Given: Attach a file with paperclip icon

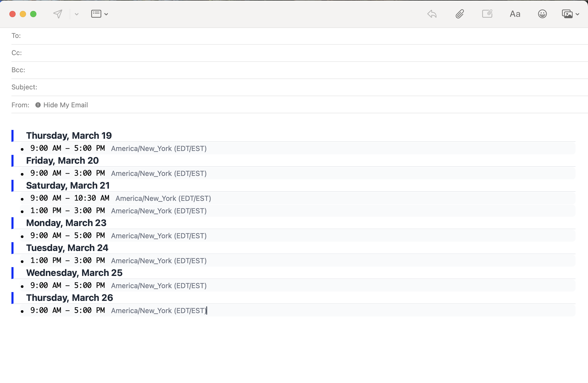Looking at the screenshot, I should point(460,14).
